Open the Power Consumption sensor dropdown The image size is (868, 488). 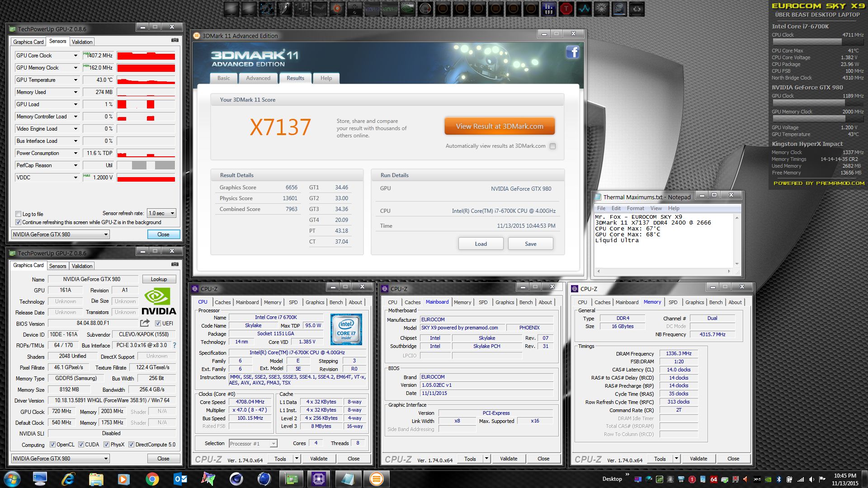(x=75, y=153)
